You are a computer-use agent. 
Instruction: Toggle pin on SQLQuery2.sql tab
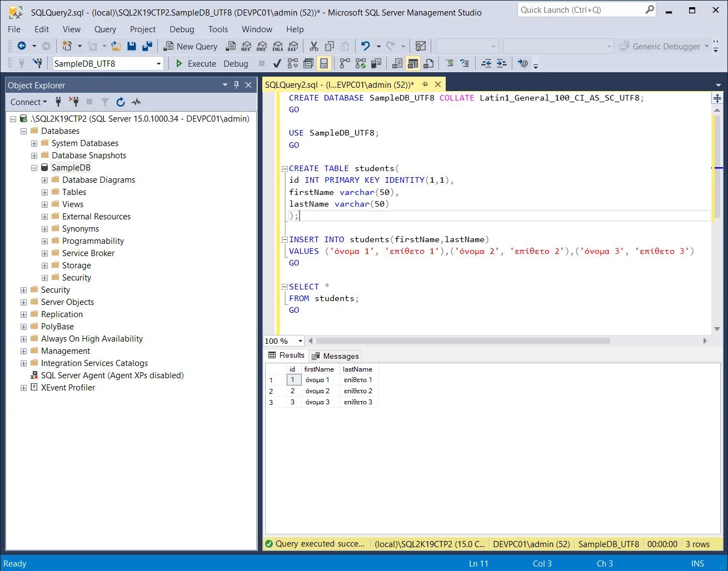pos(425,84)
